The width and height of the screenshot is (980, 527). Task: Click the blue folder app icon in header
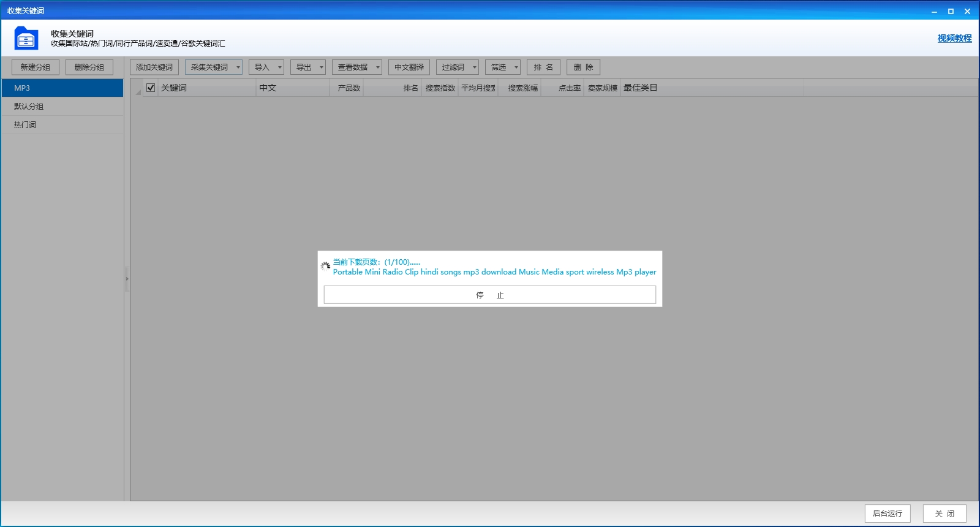pyautogui.click(x=26, y=38)
